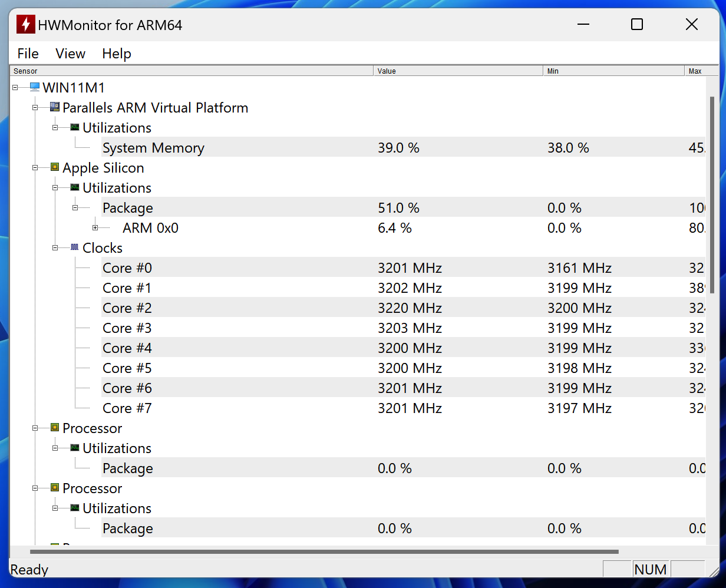Collapse Utilizations under the second Processor
This screenshot has width=726, height=588.
(x=55, y=508)
